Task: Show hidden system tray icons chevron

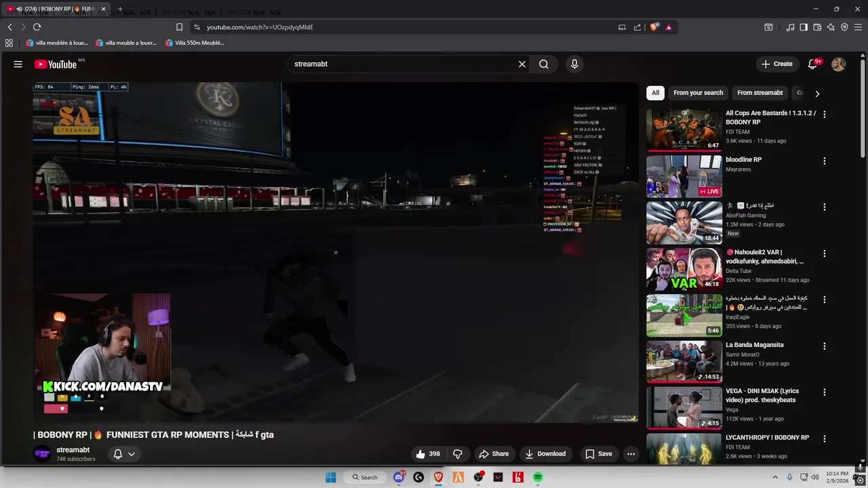Action: (775, 477)
